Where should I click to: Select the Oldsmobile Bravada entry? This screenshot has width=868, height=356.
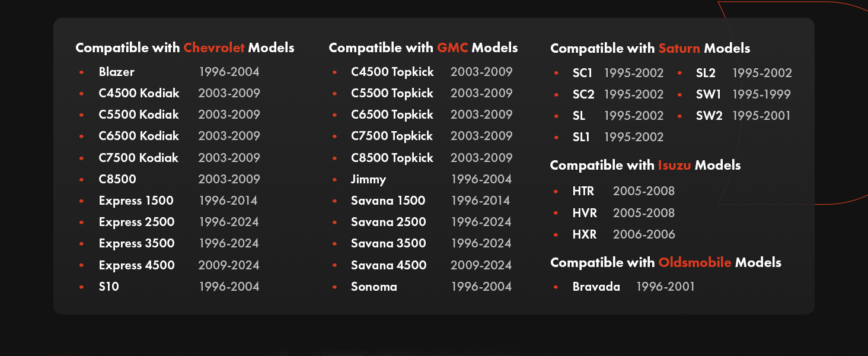596,287
